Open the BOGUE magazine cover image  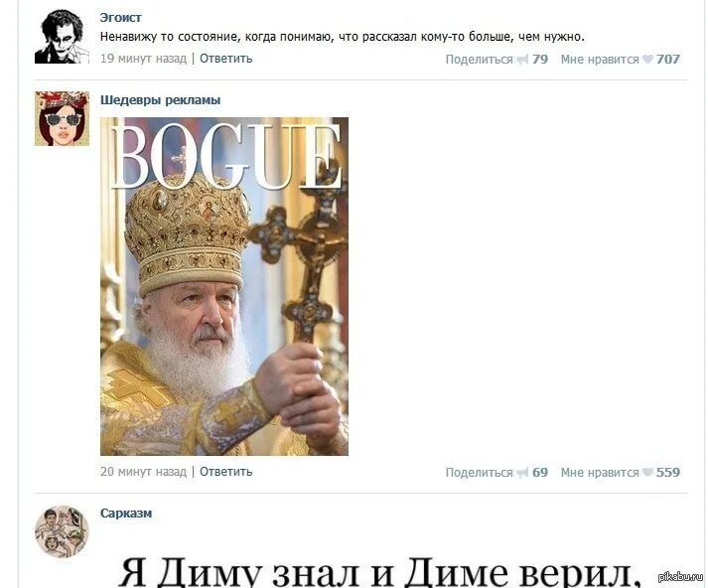224,286
